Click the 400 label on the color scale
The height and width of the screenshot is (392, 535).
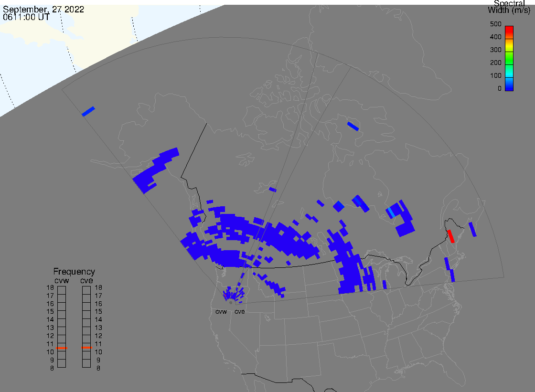(x=496, y=37)
